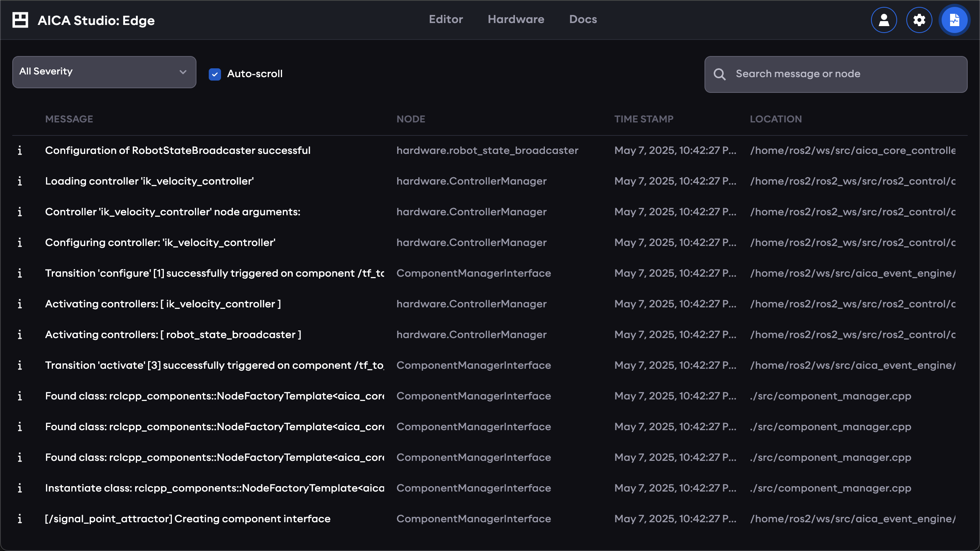Switch to the Hardware tab
This screenshot has width=980, height=551.
tap(516, 20)
